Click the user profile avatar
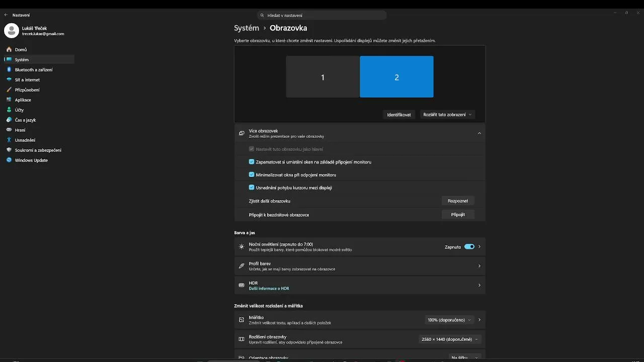The image size is (644, 362). pyautogui.click(x=12, y=31)
